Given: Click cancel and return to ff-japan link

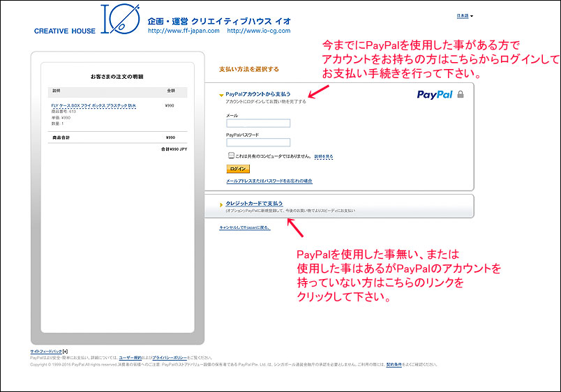Looking at the screenshot, I should [x=245, y=227].
